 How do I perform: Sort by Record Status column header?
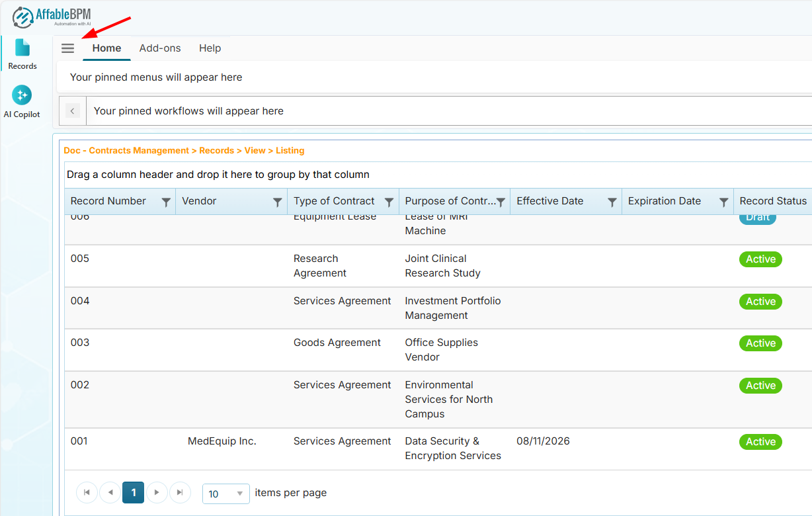[x=772, y=201]
